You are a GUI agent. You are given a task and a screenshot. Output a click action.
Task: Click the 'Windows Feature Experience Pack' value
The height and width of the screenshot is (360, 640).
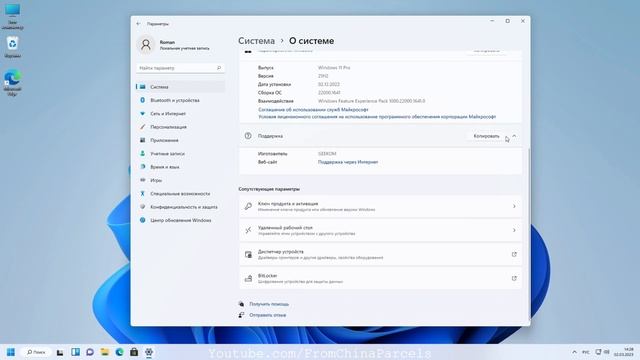tap(371, 101)
